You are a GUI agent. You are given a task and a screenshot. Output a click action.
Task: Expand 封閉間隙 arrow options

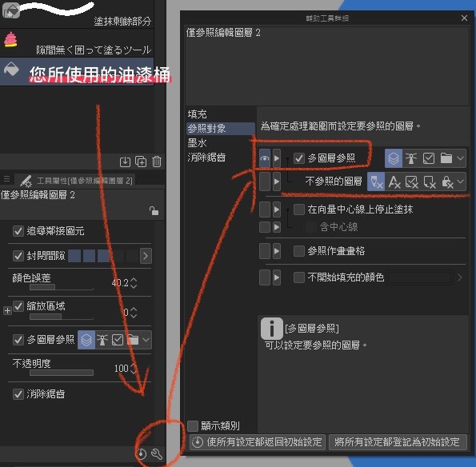146,256
